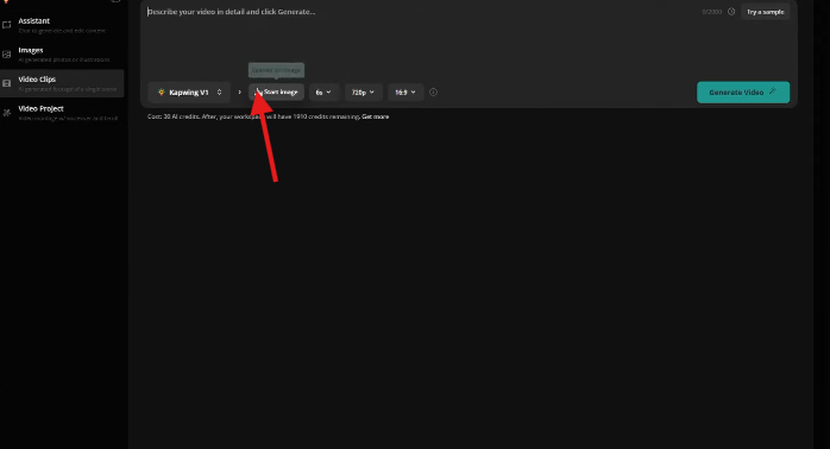Click the AI credits cost text
830x449 pixels.
(254, 116)
